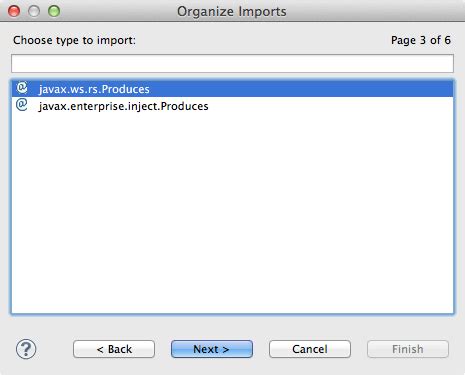
Task: Close the Organize Imports dialog with red button
Action: tap(14, 11)
